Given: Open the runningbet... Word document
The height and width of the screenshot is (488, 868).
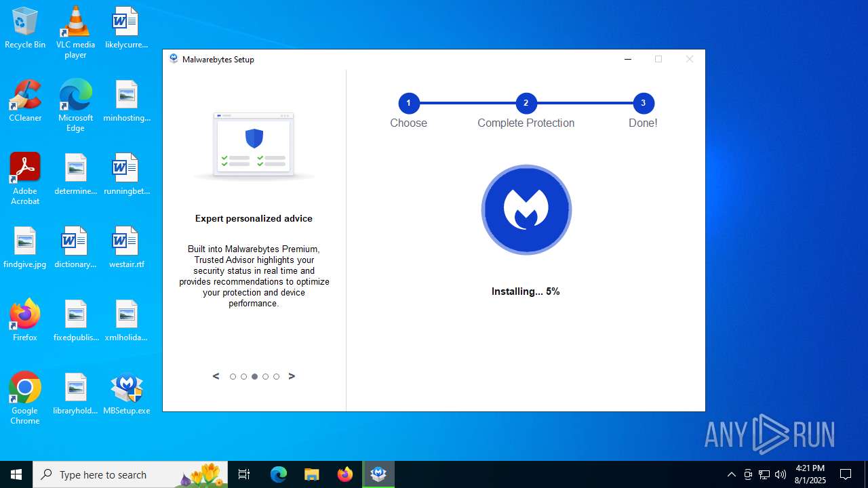Looking at the screenshot, I should (x=126, y=174).
